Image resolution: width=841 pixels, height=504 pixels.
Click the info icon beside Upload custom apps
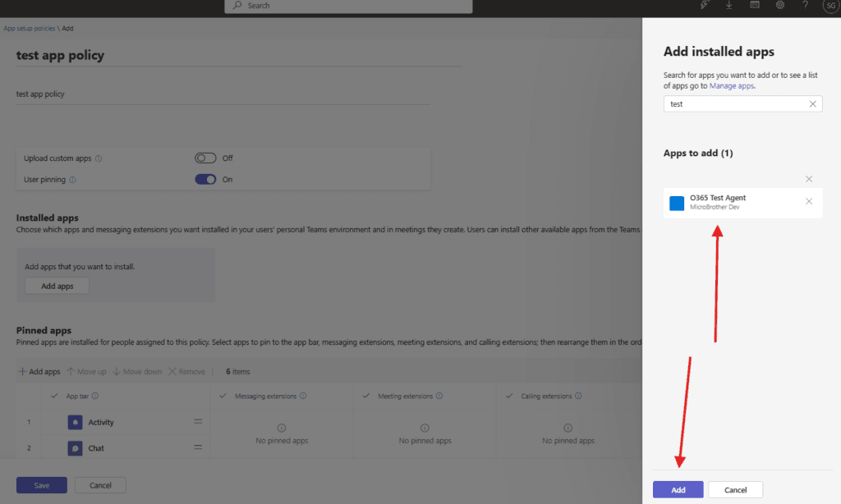tap(99, 158)
